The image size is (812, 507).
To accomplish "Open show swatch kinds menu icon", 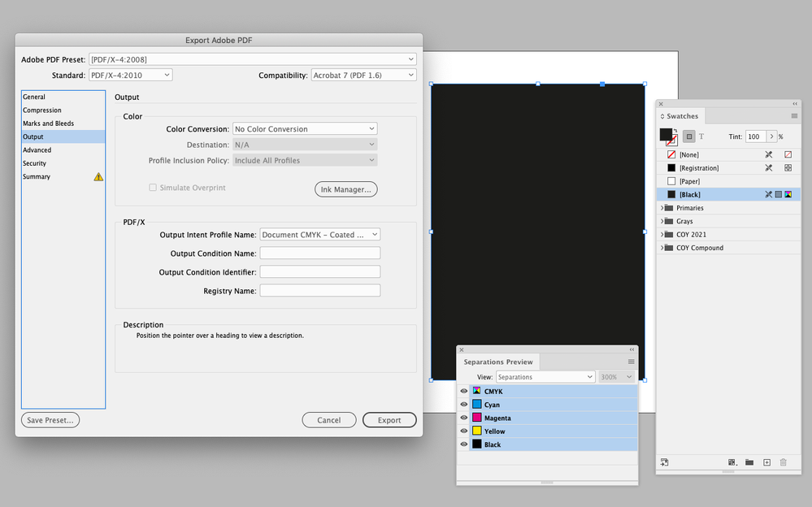I will 732,462.
